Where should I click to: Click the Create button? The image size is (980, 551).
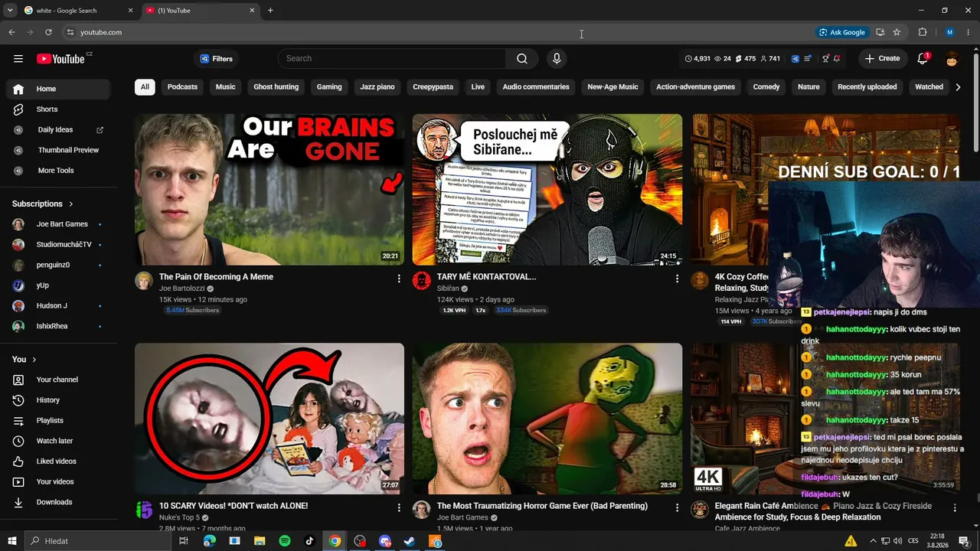point(882,59)
